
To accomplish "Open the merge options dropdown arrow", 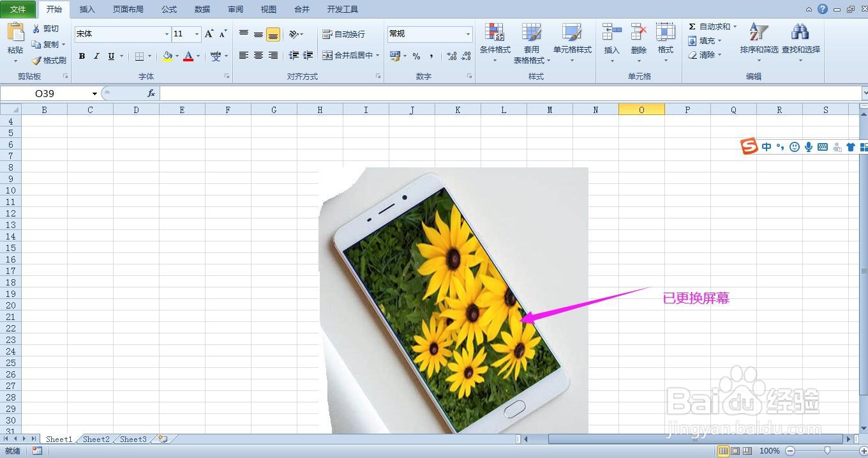I will click(378, 56).
